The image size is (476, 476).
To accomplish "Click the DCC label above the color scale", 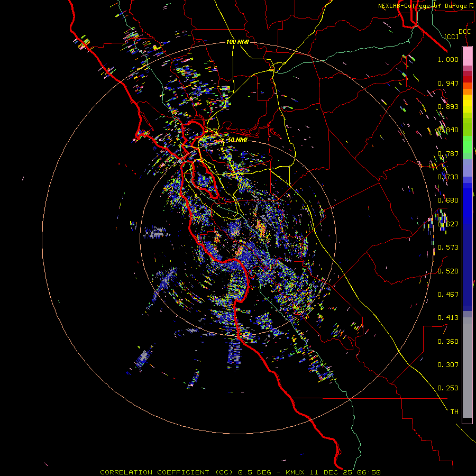I will [x=464, y=32].
